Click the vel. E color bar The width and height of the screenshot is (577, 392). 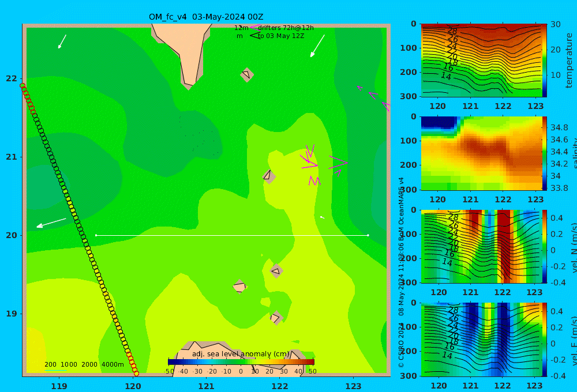click(x=544, y=340)
